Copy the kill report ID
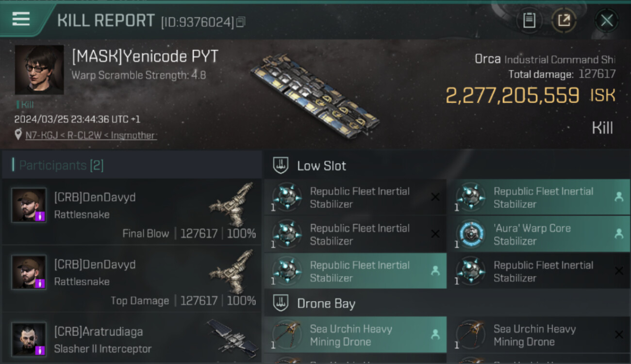631x364 pixels. point(241,22)
